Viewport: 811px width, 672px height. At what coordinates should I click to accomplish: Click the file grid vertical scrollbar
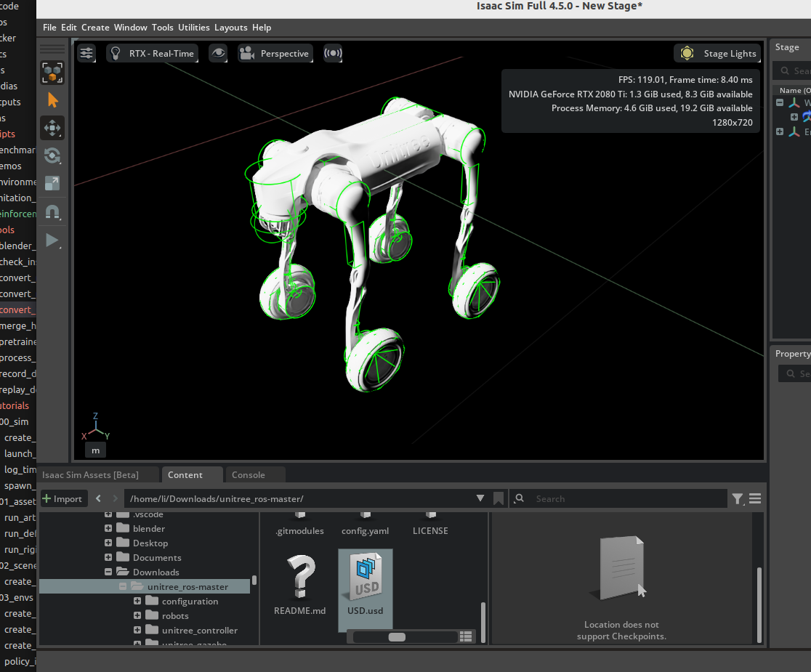(483, 622)
